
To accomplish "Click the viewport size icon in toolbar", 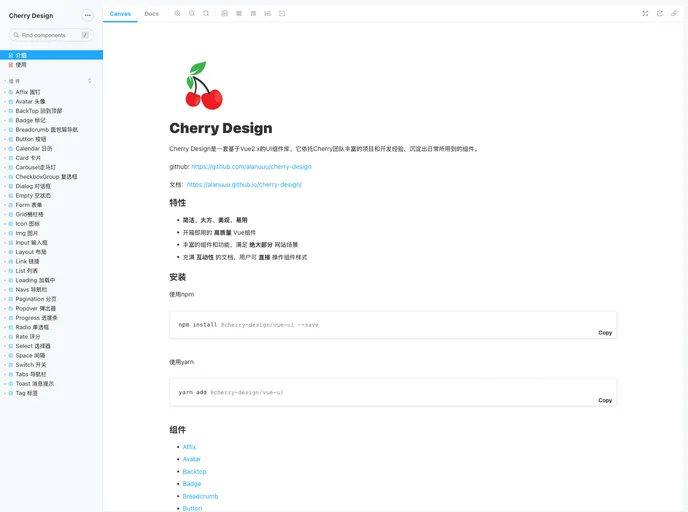I will [x=253, y=14].
